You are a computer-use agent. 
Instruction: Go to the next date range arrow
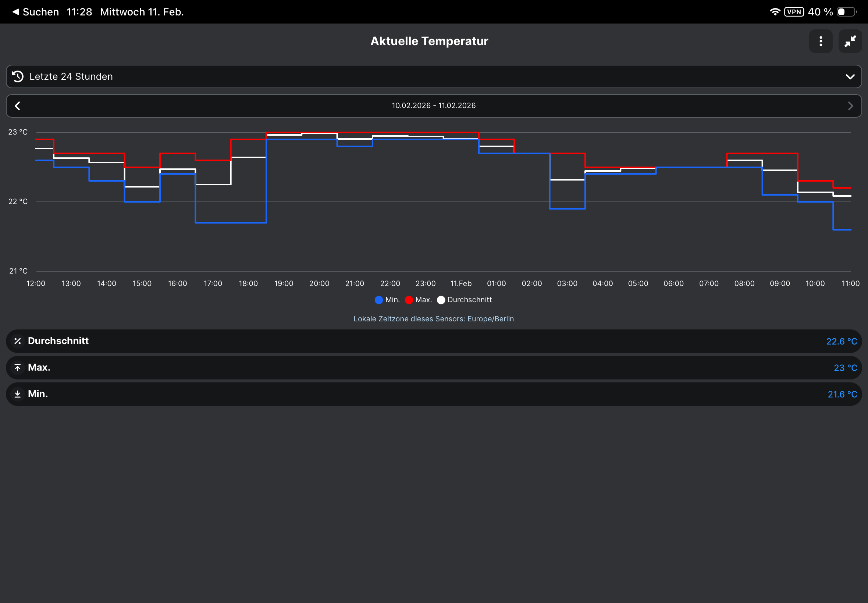(x=850, y=106)
